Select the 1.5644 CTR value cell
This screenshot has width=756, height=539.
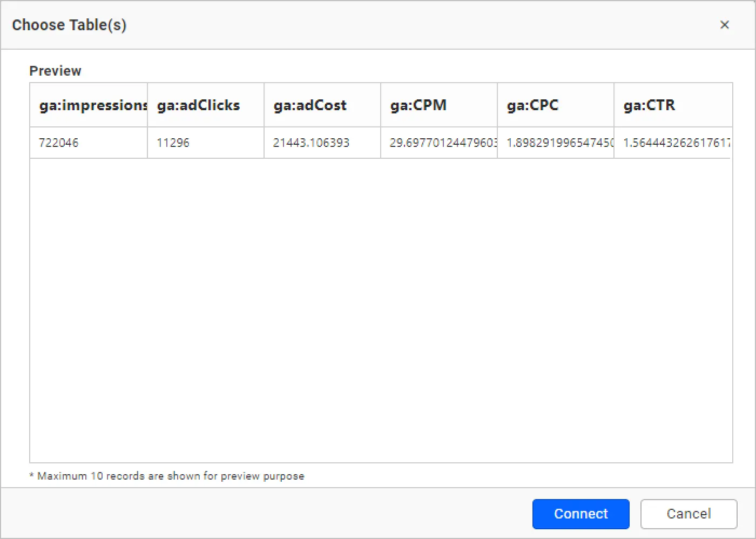tap(672, 143)
